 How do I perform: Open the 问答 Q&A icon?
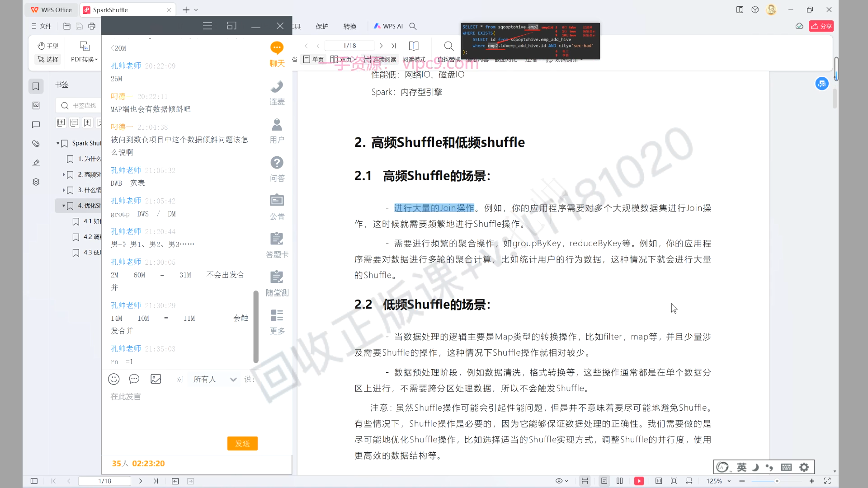tap(277, 163)
